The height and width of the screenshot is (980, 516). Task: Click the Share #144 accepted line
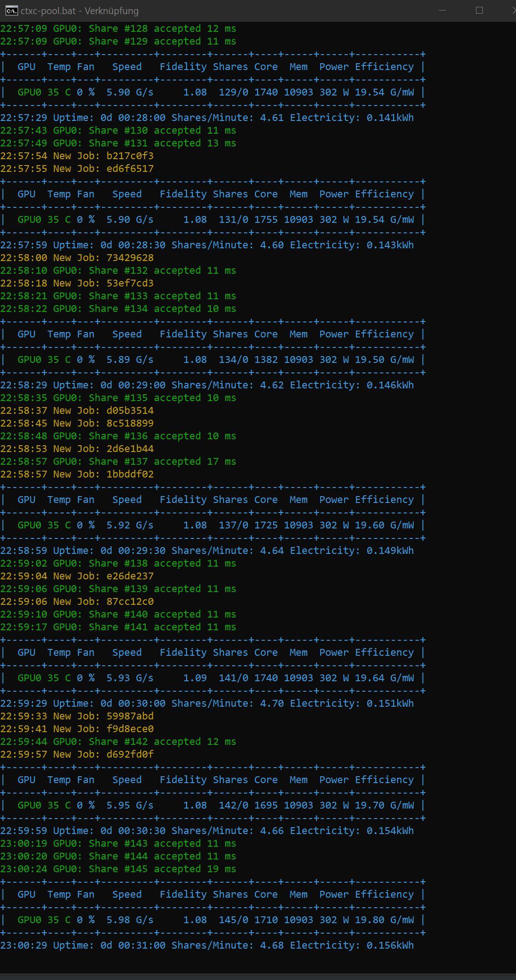[x=118, y=856]
